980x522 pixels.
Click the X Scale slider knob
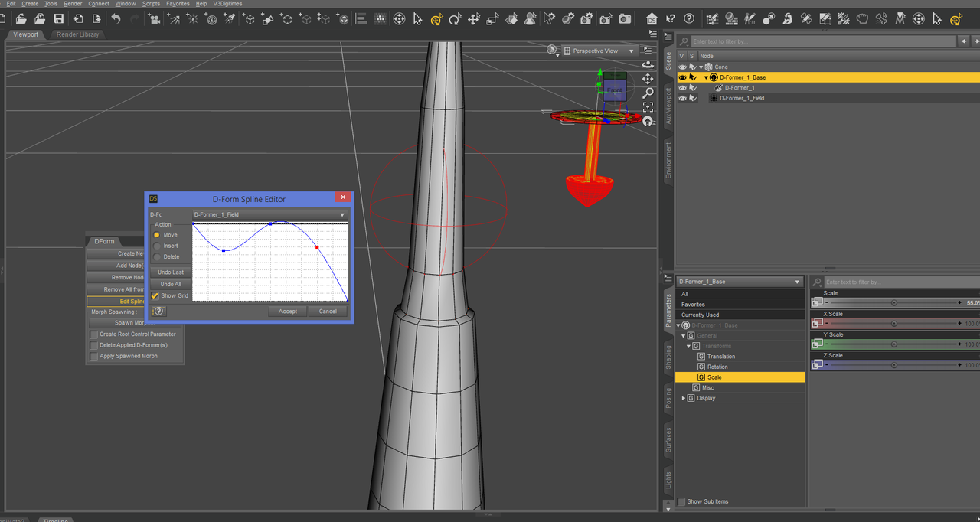(893, 324)
